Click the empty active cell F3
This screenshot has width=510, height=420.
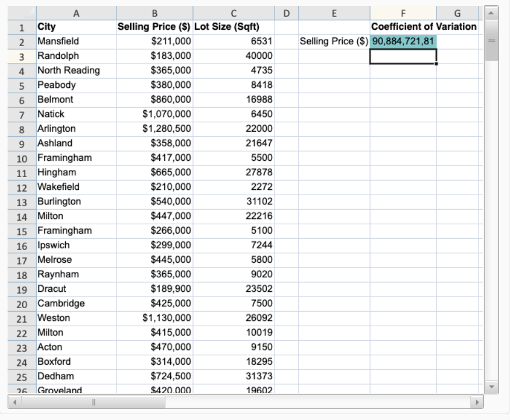[x=403, y=57]
